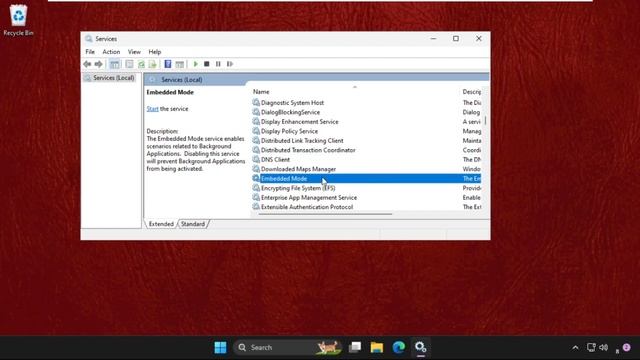The height and width of the screenshot is (360, 640).
Task: Open Task View on the taskbar
Action: pos(355,347)
